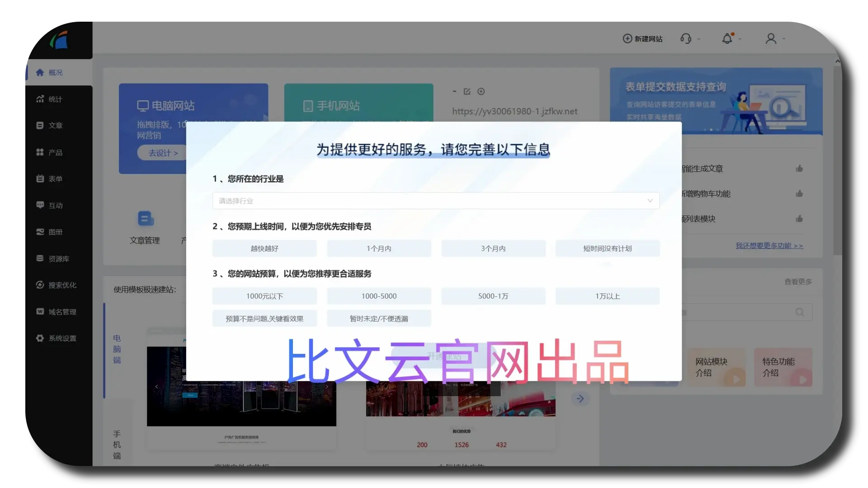Select 预算不是问题,关键看效果 option

(x=264, y=319)
